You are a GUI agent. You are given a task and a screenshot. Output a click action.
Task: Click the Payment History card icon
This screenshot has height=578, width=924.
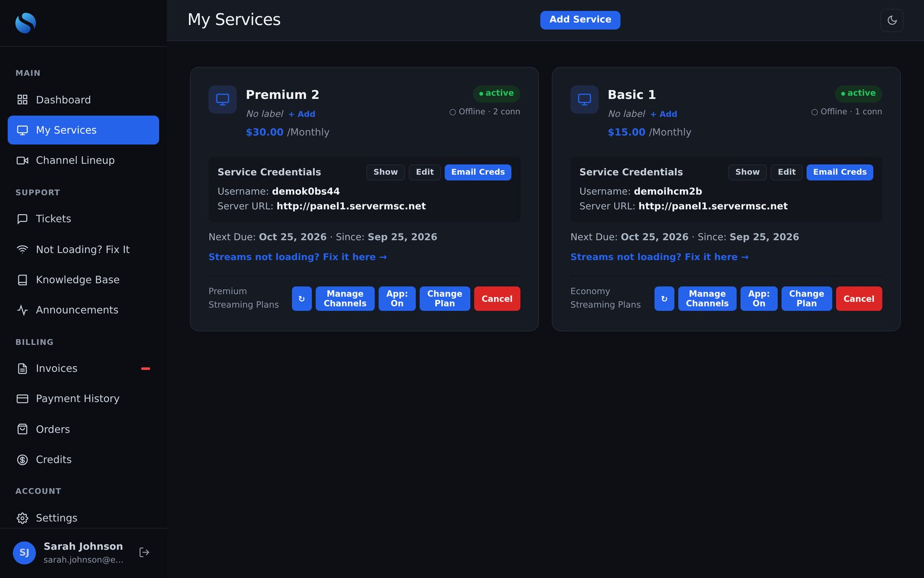(x=22, y=399)
